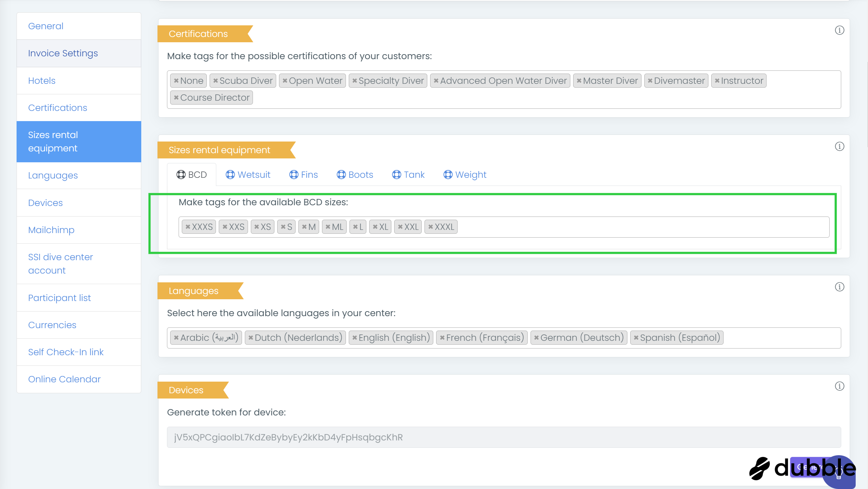
Task: Click the device token field
Action: tap(504, 437)
